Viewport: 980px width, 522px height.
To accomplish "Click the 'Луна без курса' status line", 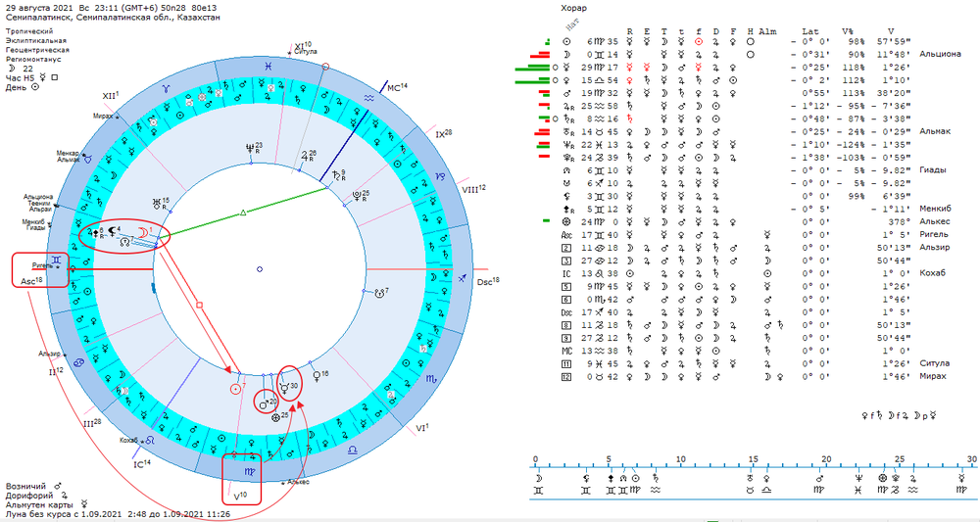I will (x=118, y=514).
